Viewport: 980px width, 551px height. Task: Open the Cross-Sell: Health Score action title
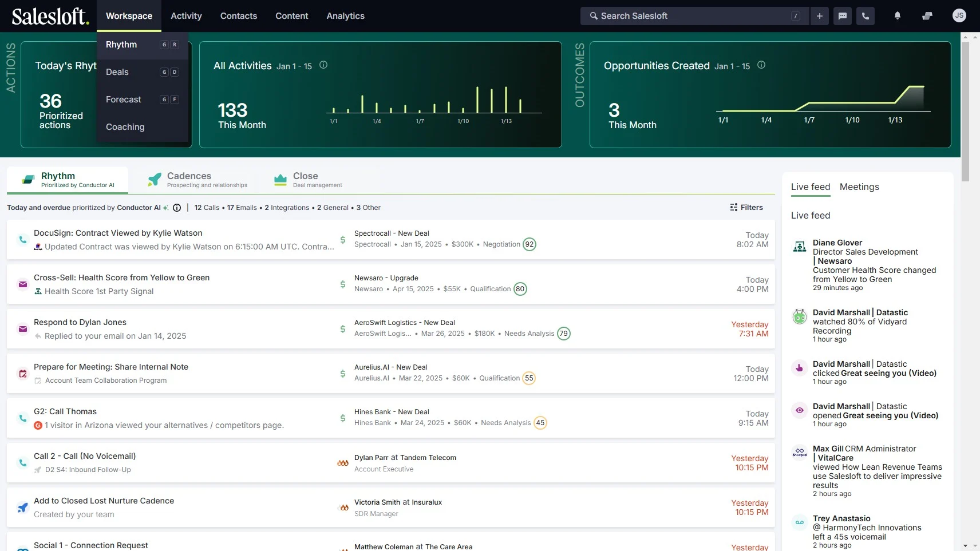coord(121,278)
